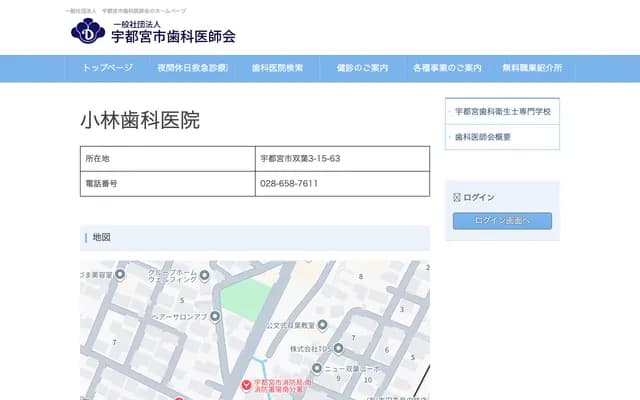Viewport: 640px width, 400px height.
Task: Open the 歯科医師会概要 sidebar link
Action: tap(483, 137)
